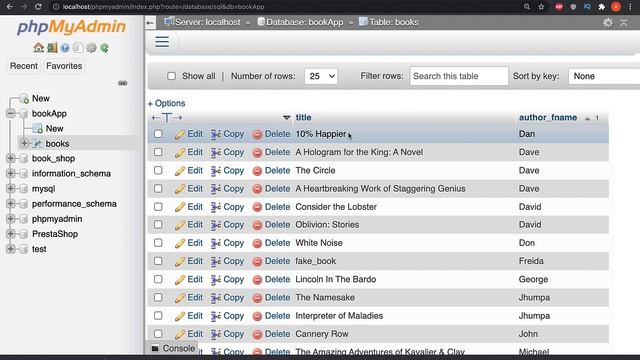Image resolution: width=640 pixels, height=360 pixels.
Task: Expand the performance_schema database node
Action: point(11,203)
